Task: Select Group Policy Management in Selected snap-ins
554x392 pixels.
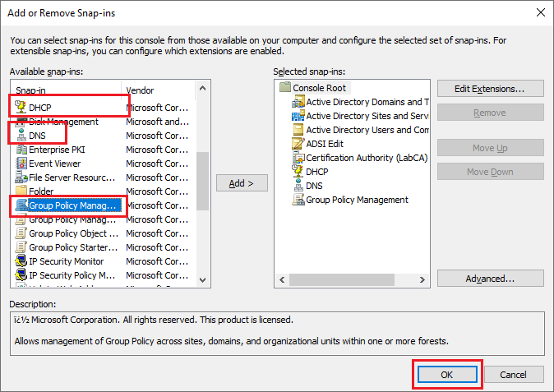Action: (x=357, y=200)
